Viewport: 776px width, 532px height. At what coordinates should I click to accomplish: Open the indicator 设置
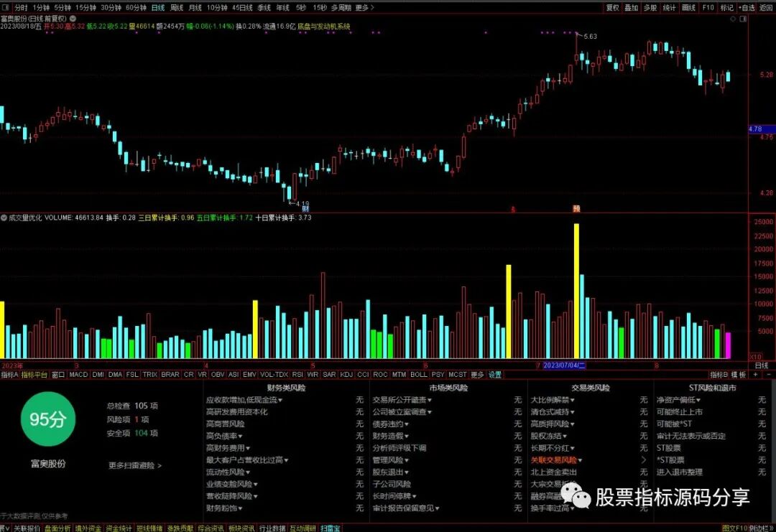495,375
